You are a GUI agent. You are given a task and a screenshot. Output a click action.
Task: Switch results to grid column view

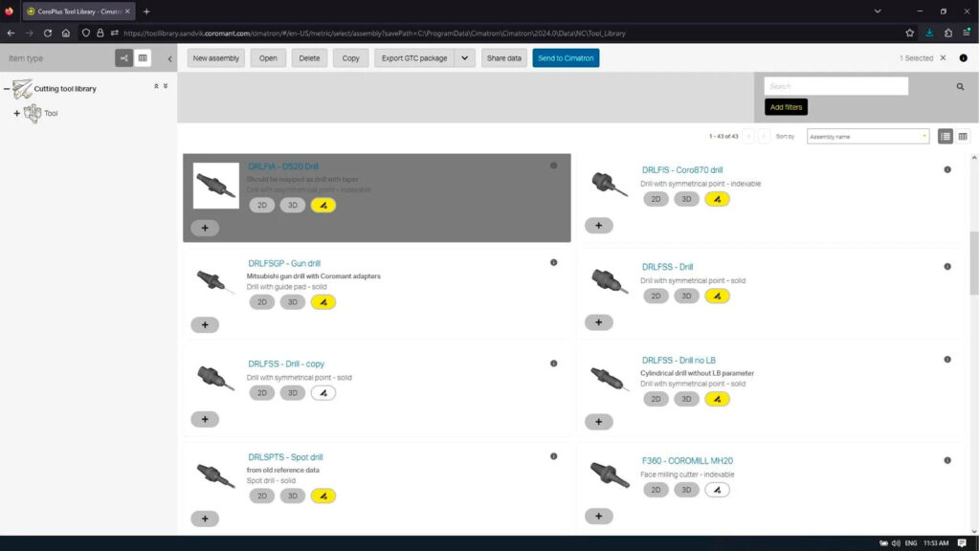click(963, 136)
